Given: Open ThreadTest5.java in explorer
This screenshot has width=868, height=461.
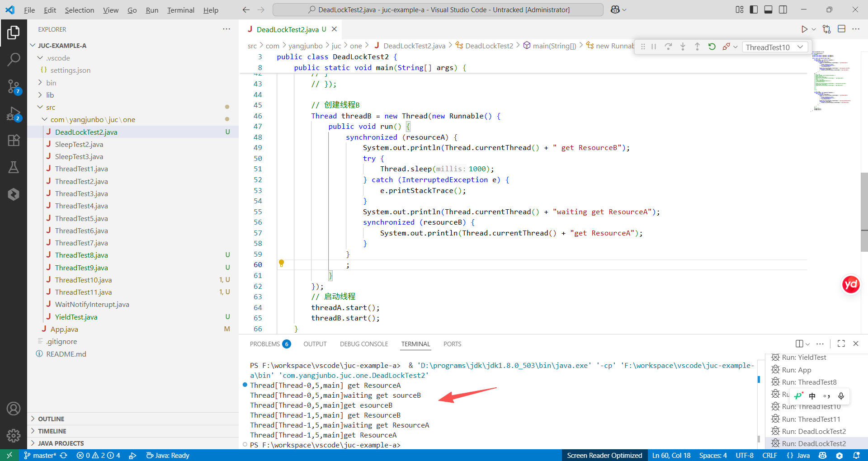Looking at the screenshot, I should click(x=81, y=218).
